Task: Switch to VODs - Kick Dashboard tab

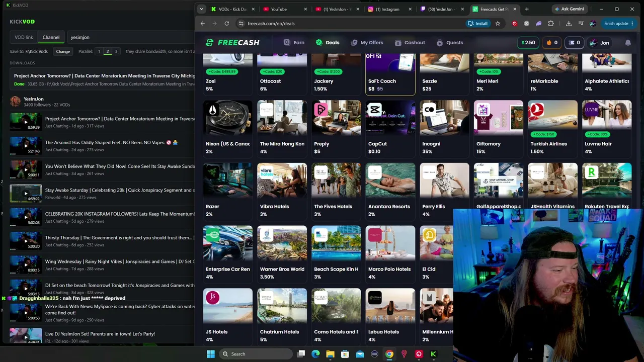Action: (231, 9)
